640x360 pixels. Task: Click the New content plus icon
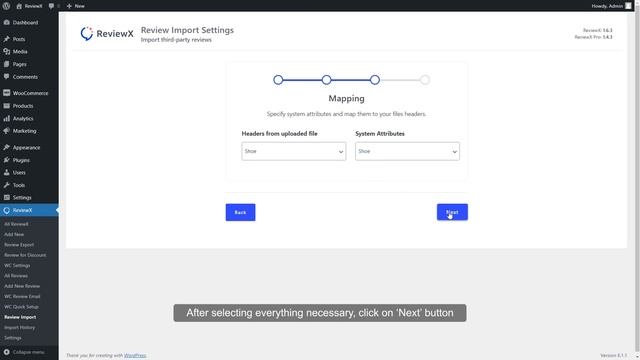[x=69, y=6]
